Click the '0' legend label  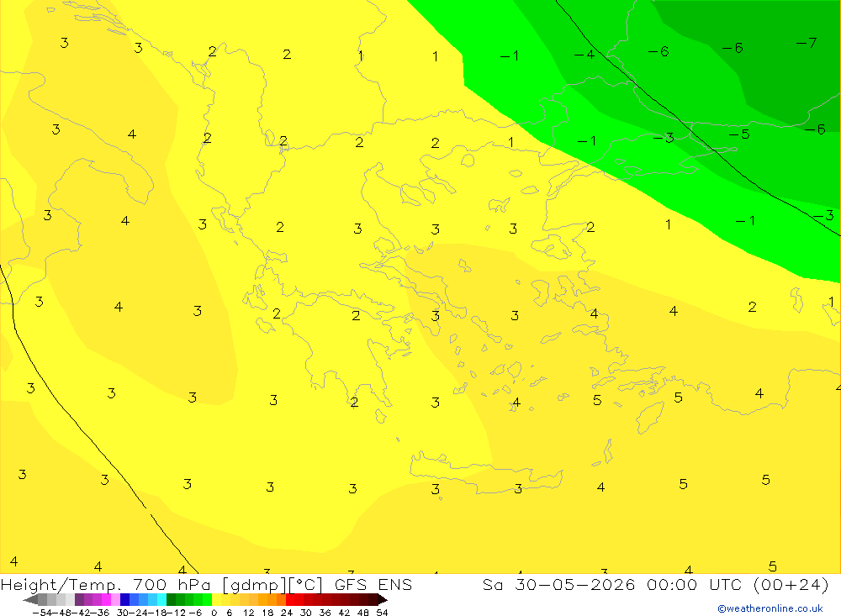point(214,613)
